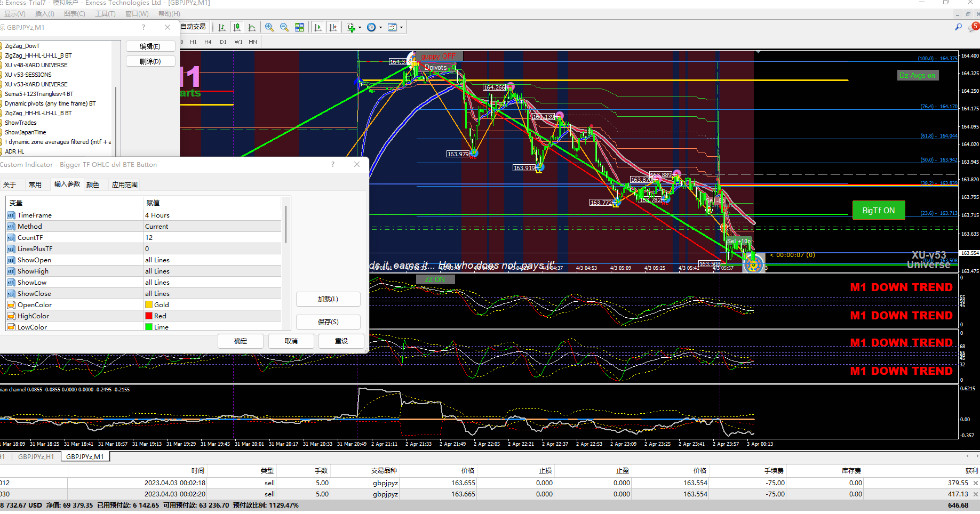980x514 pixels.
Task: Click the 删除(D) button
Action: click(150, 61)
